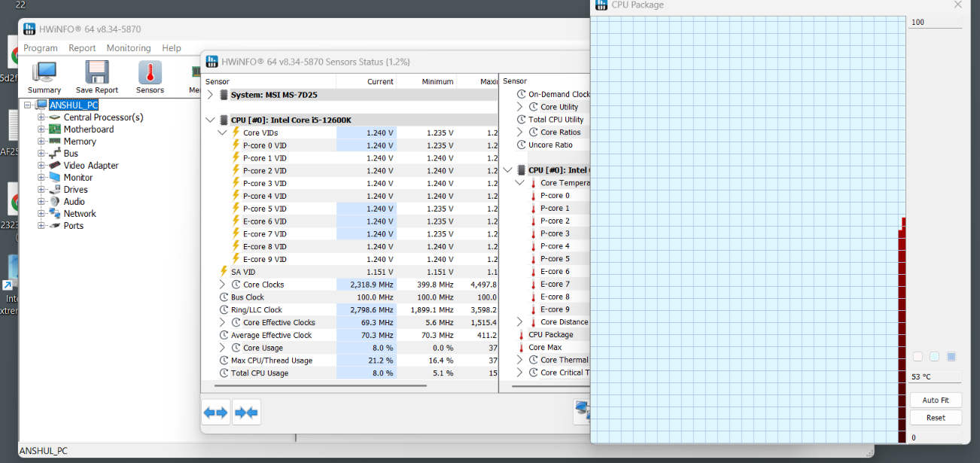The width and height of the screenshot is (980, 463).
Task: Click the graph maximum value field showing 100
Action: coord(936,23)
